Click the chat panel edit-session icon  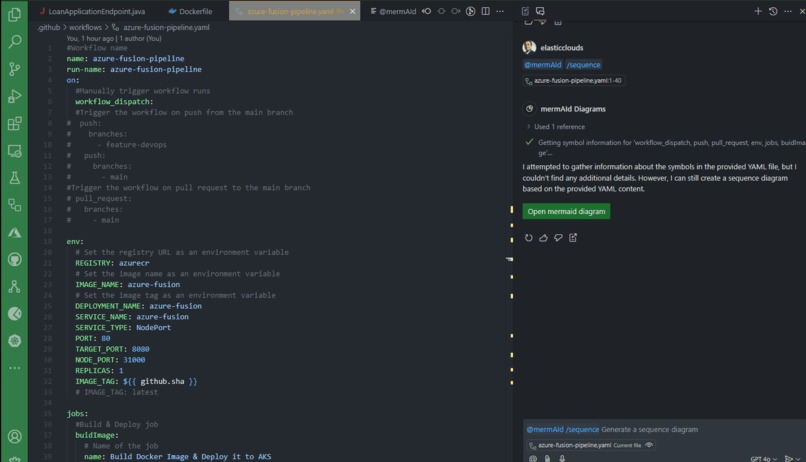[525, 11]
